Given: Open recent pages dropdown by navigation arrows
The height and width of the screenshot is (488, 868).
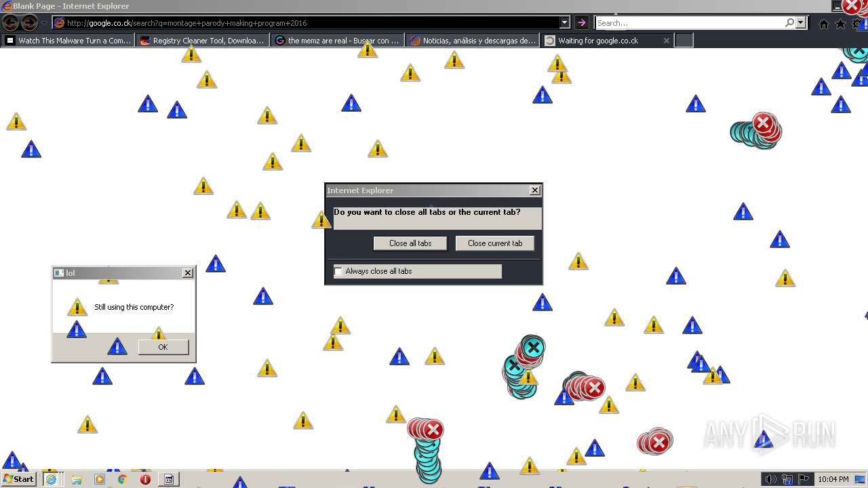Looking at the screenshot, I should 45,23.
